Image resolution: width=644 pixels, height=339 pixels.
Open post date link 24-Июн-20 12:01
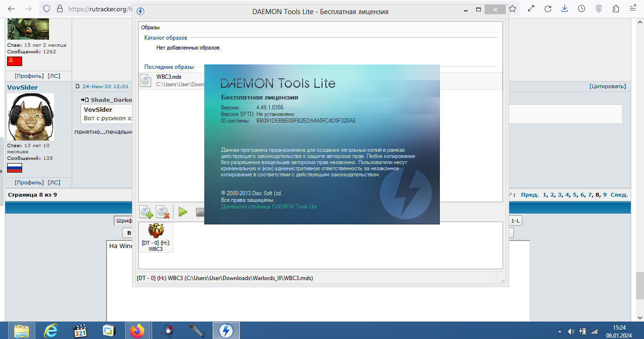(106, 86)
